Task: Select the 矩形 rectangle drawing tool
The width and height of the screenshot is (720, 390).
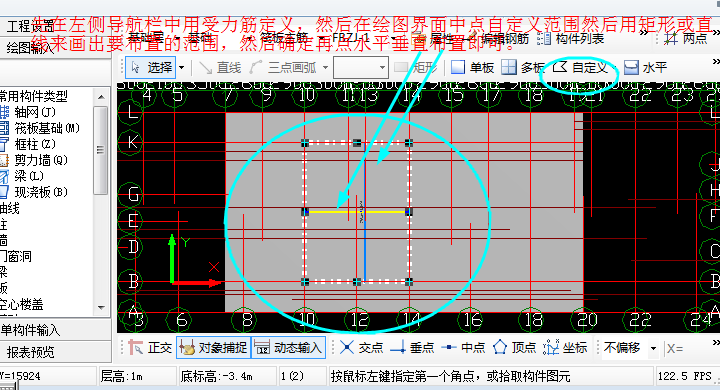Action: click(x=416, y=68)
